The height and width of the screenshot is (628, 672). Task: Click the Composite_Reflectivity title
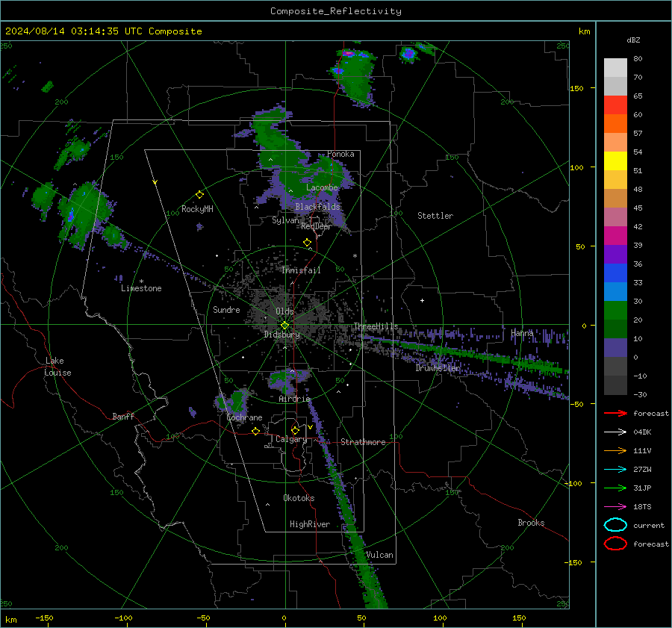click(336, 11)
